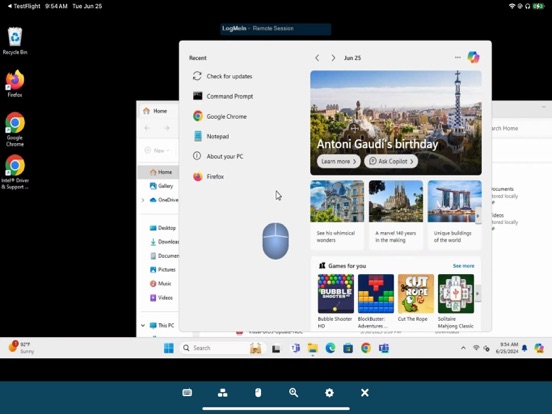The height and width of the screenshot is (414, 552).
Task: Open Unique buildings of the world card
Action: tap(454, 215)
